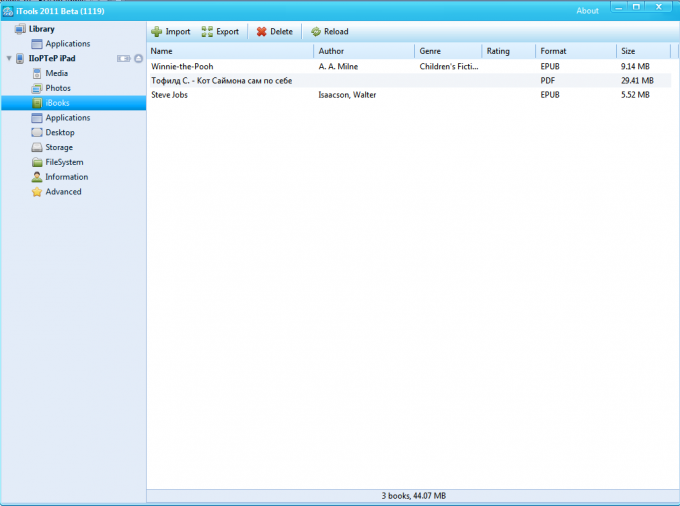Click the Export toolbar icon
Viewport: 680px width, 506px height.
click(208, 32)
